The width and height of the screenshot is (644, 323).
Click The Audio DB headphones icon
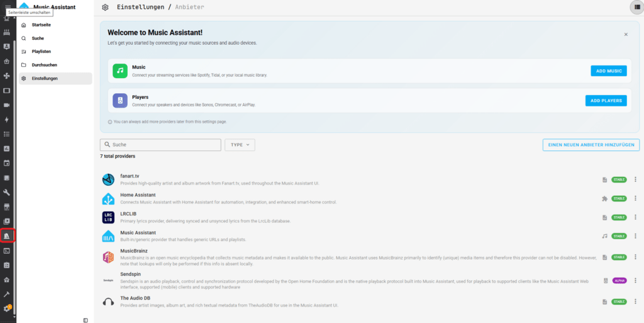[x=108, y=302]
